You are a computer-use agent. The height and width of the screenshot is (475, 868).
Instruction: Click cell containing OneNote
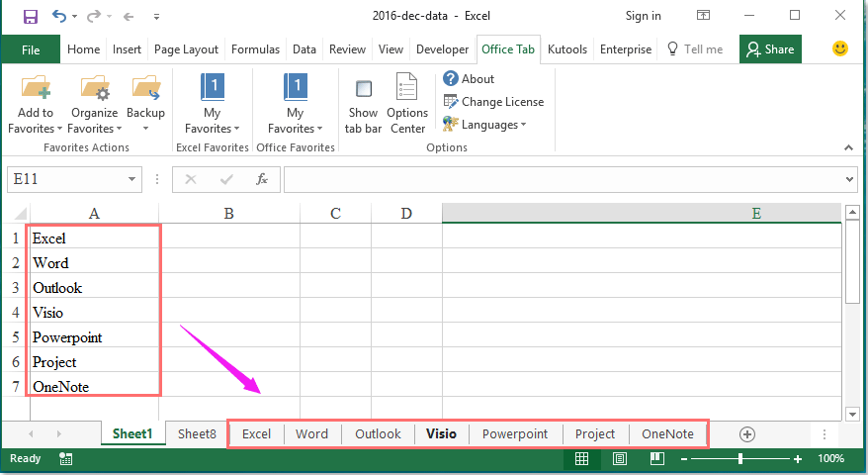[x=95, y=387]
